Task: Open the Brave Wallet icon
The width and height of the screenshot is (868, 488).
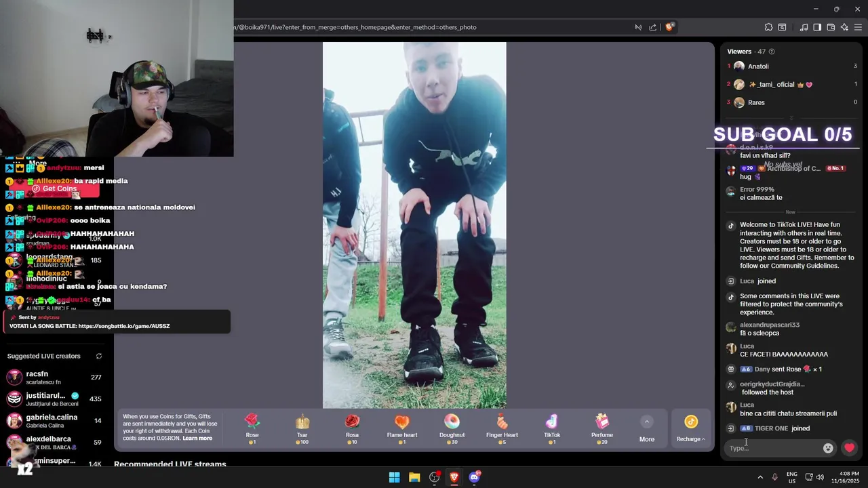Action: point(831,27)
